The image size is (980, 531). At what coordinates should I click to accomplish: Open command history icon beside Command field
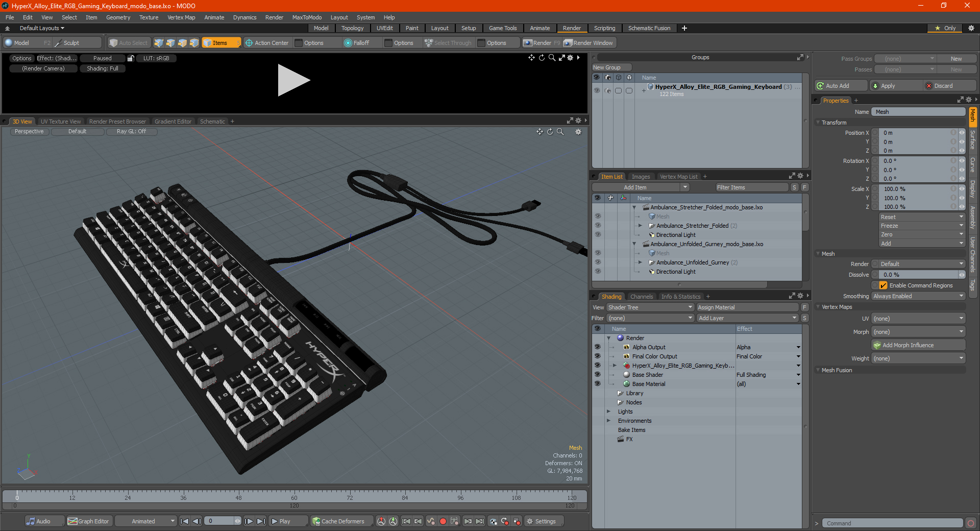[x=970, y=523]
